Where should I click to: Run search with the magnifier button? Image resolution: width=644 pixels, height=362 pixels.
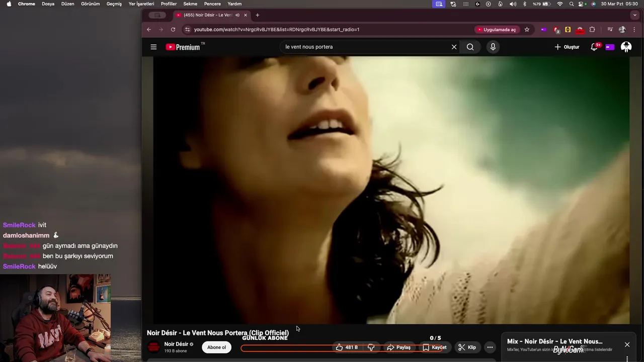(470, 47)
